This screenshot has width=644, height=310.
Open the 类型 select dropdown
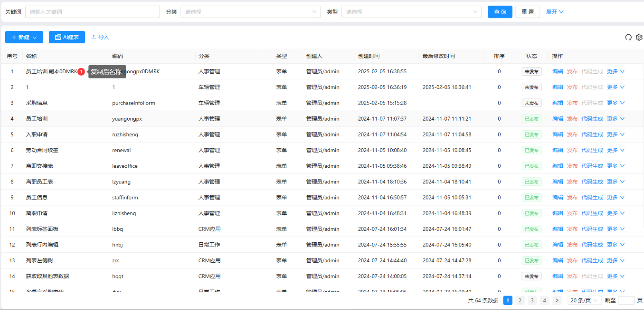[411, 12]
